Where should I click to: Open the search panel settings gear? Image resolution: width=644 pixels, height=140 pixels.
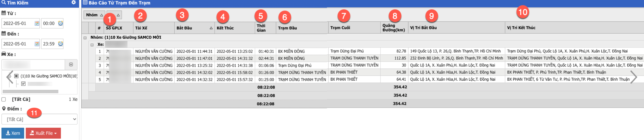click(74, 3)
